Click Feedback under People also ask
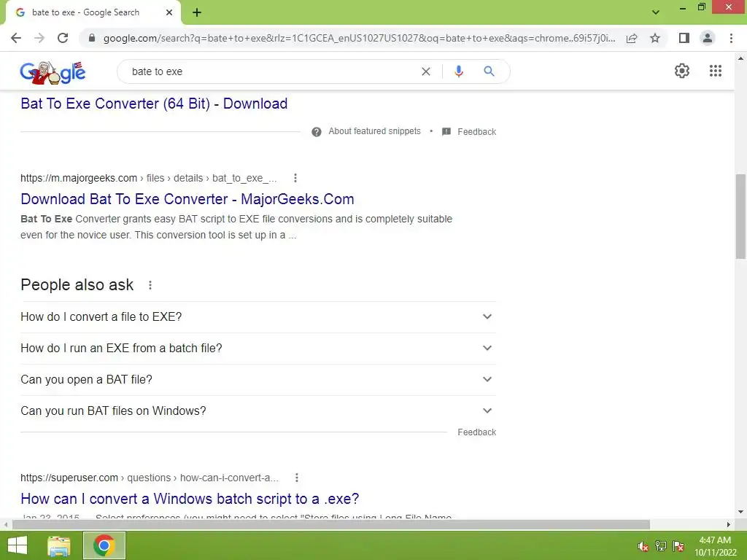 tap(476, 432)
